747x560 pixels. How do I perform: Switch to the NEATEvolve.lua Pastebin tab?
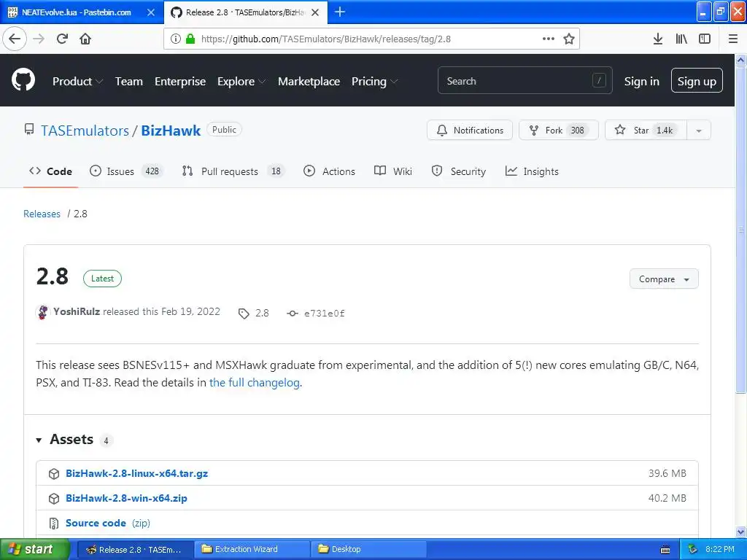[x=76, y=12]
